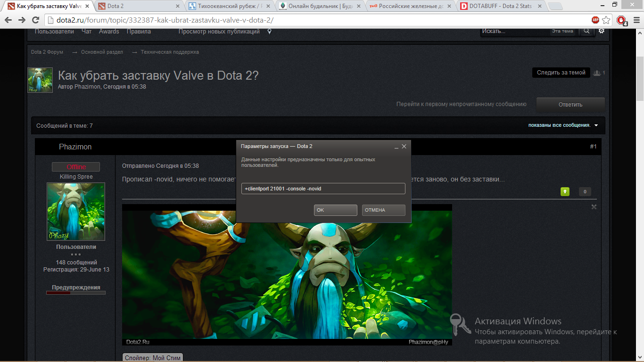Viewport: 644px width, 362px height.
Task: Click Перейти к первому непрочитанному сообщению
Action: [461, 104]
